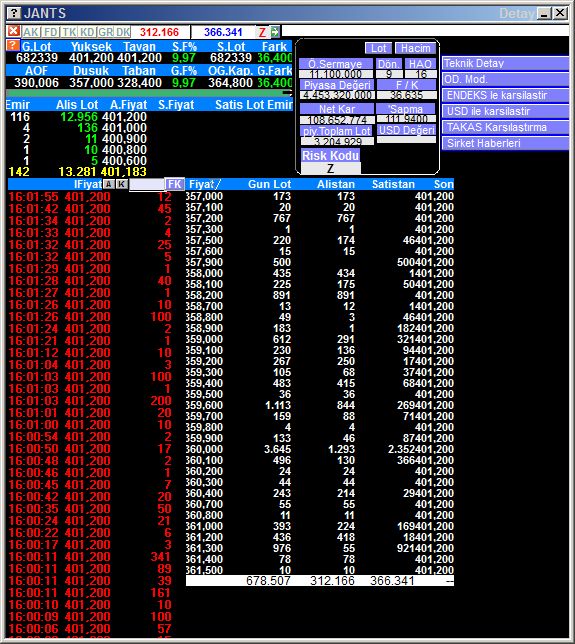This screenshot has width=575, height=644.
Task: Open TAKAS Karsilastirma
Action: [505, 127]
